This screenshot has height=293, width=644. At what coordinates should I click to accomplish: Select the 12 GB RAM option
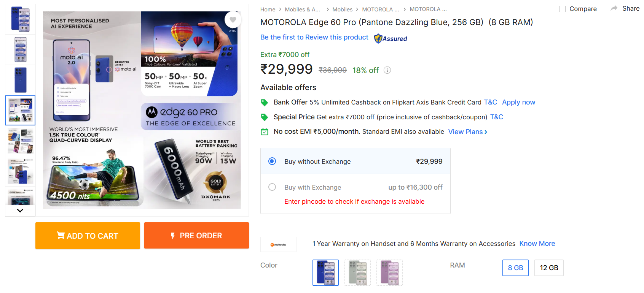tap(548, 268)
